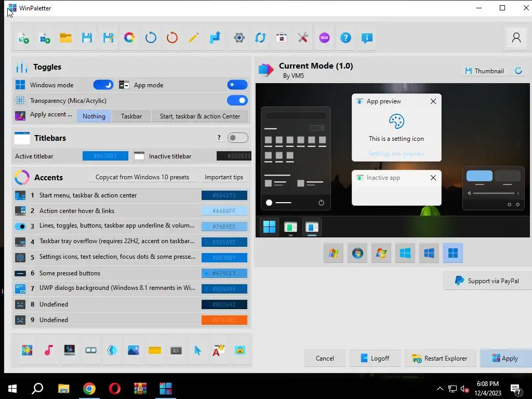Toggle App mode dark/light switch
Image resolution: width=532 pixels, height=399 pixels.
click(237, 85)
